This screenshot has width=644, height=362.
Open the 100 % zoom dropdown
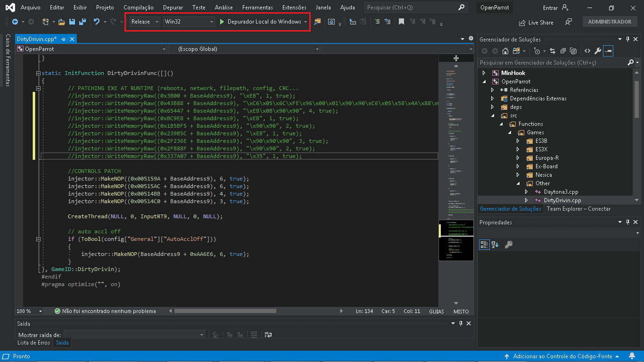tap(41, 311)
